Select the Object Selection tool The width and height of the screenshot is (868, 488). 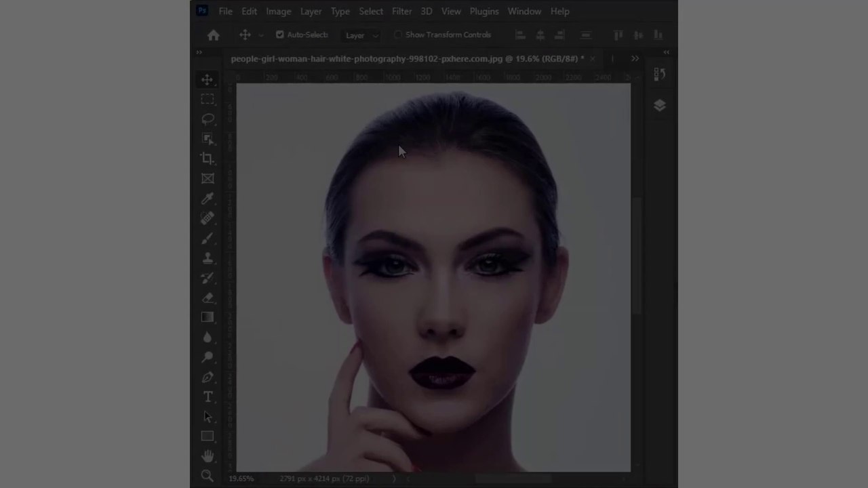(x=208, y=139)
